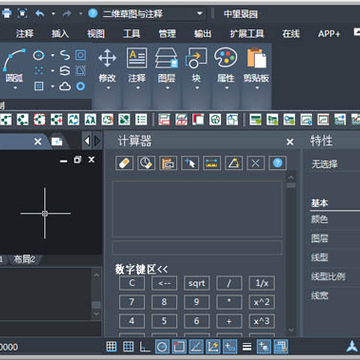This screenshot has width=360, height=360.
Task: Open the undo history dropdown arrow
Action: [53, 14]
